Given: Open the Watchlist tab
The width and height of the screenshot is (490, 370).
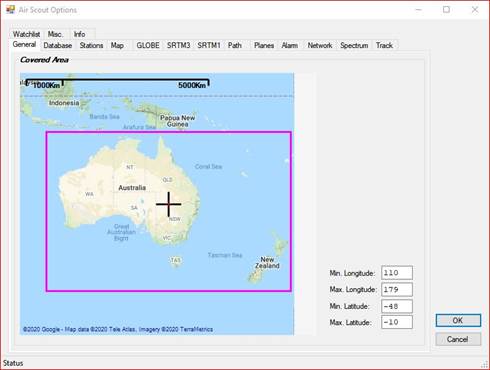Looking at the screenshot, I should click(x=26, y=34).
